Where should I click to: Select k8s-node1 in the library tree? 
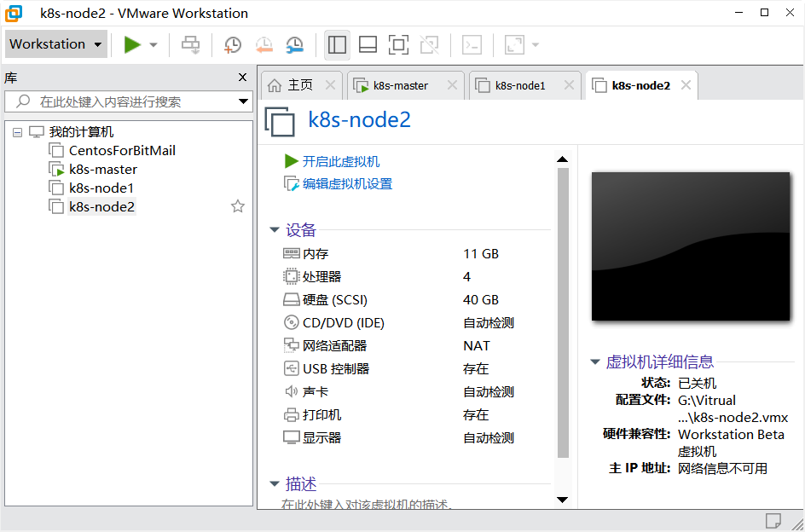[x=101, y=188]
